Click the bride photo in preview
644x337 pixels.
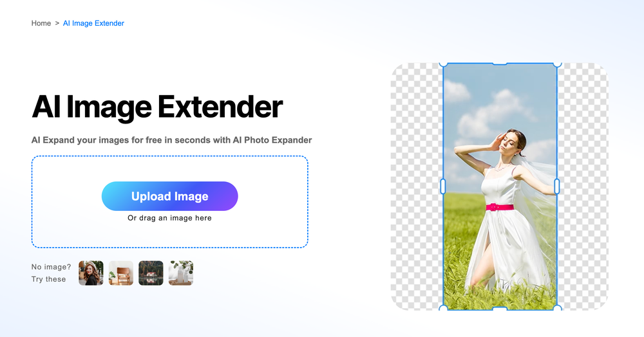500,186
